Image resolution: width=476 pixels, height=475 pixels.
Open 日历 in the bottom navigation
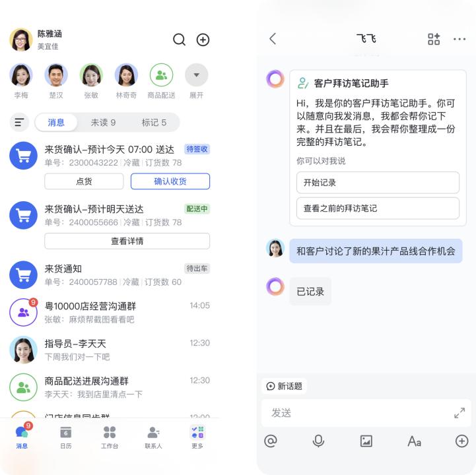tap(66, 437)
